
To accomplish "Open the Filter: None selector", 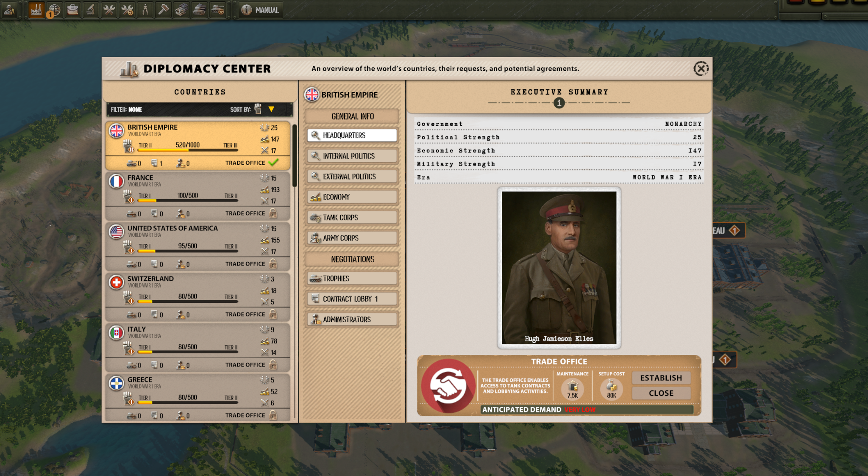I will pos(127,110).
